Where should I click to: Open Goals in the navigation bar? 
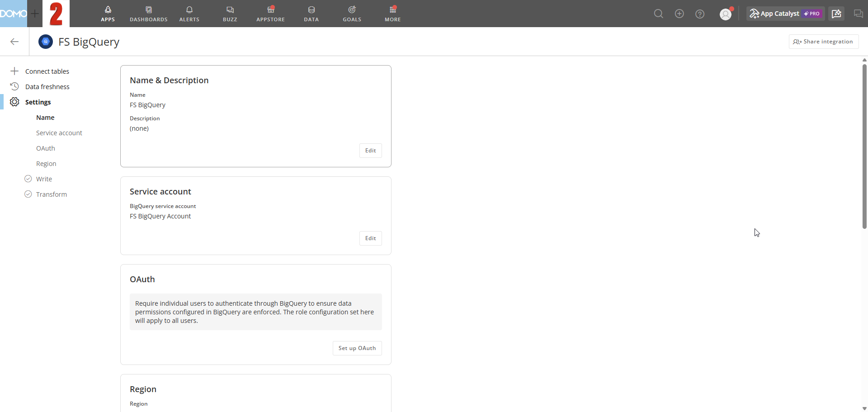point(352,14)
